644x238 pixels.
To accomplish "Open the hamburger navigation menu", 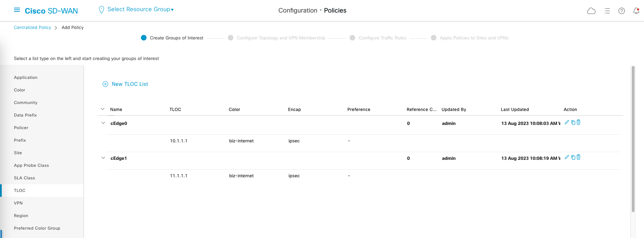I will [x=17, y=10].
